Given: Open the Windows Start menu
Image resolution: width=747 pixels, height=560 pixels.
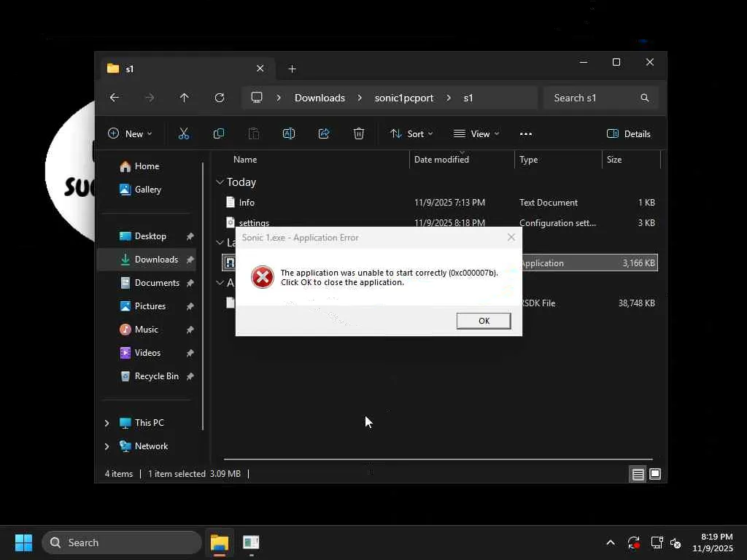Looking at the screenshot, I should point(23,542).
